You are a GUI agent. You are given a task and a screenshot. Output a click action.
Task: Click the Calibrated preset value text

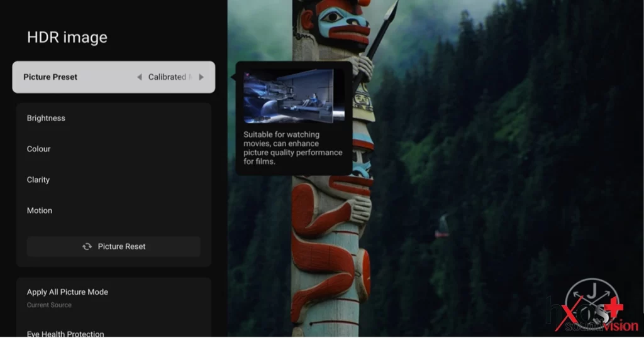coord(167,77)
